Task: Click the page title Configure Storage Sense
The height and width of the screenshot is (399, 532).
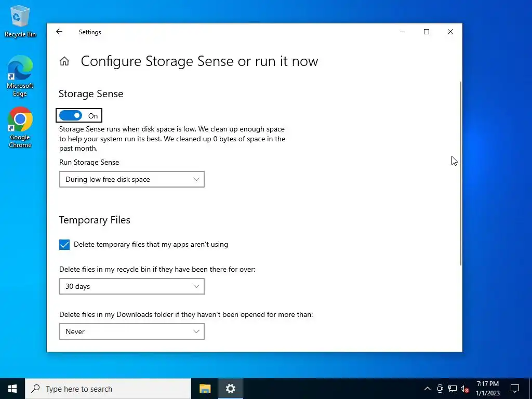Action: click(199, 61)
